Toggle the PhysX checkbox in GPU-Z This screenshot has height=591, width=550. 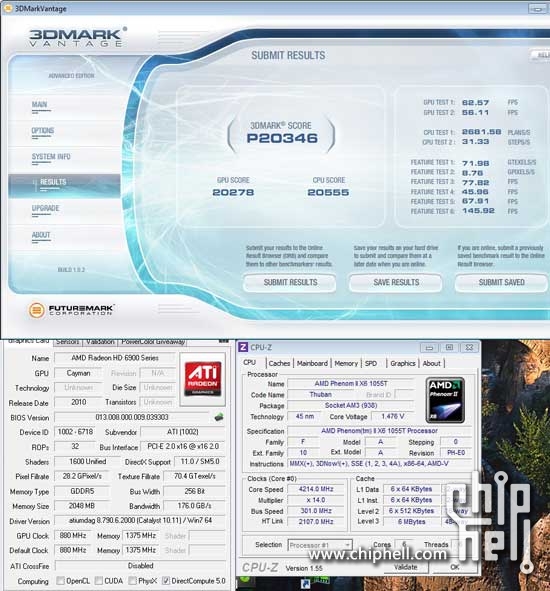click(132, 581)
